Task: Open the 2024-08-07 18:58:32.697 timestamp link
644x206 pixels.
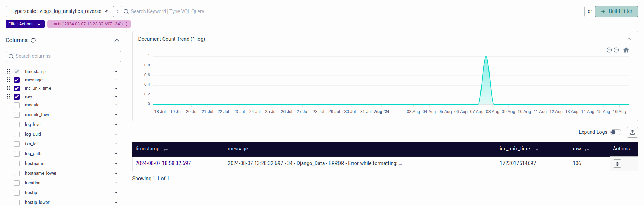Action: pyautogui.click(x=163, y=163)
